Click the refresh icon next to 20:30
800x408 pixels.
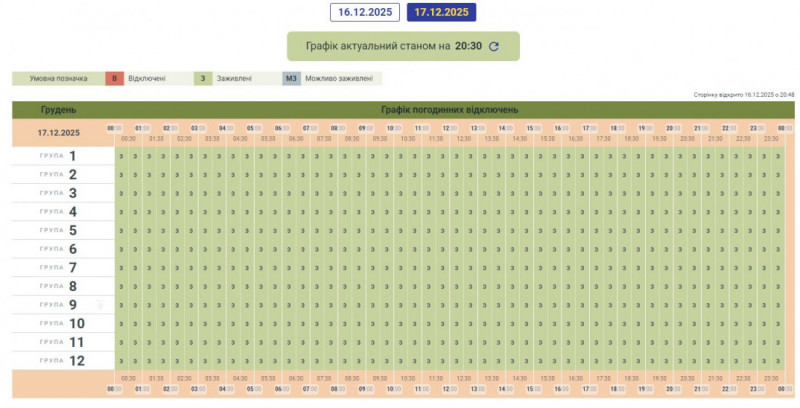click(493, 46)
